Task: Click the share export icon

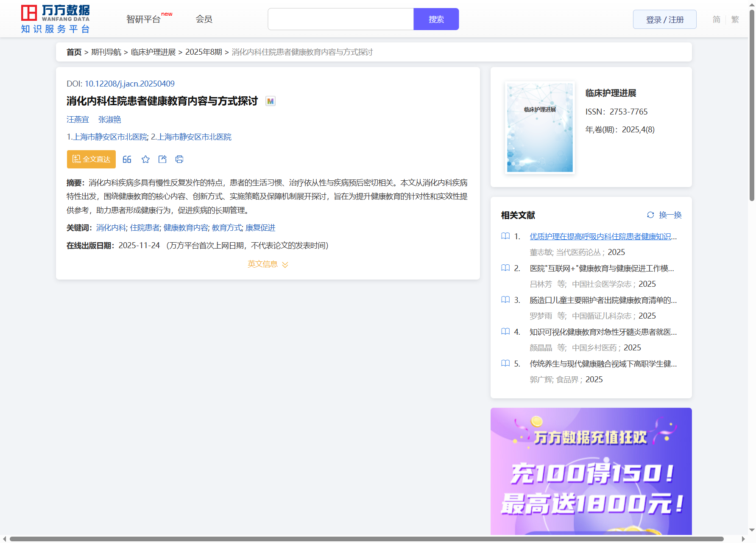Action: tap(162, 159)
